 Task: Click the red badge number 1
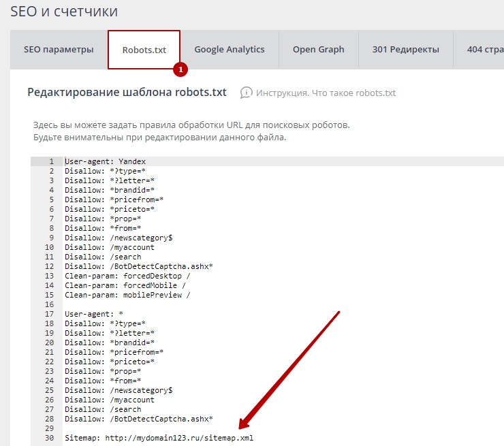pos(180,69)
